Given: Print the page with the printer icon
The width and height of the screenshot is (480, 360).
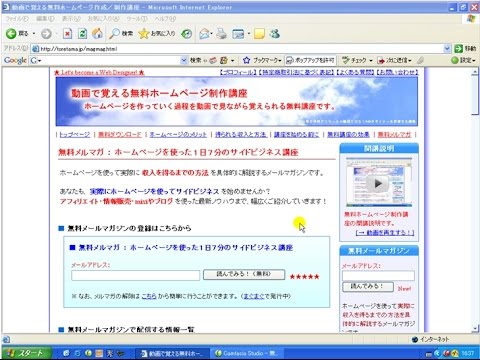Looking at the screenshot, I should (222, 33).
